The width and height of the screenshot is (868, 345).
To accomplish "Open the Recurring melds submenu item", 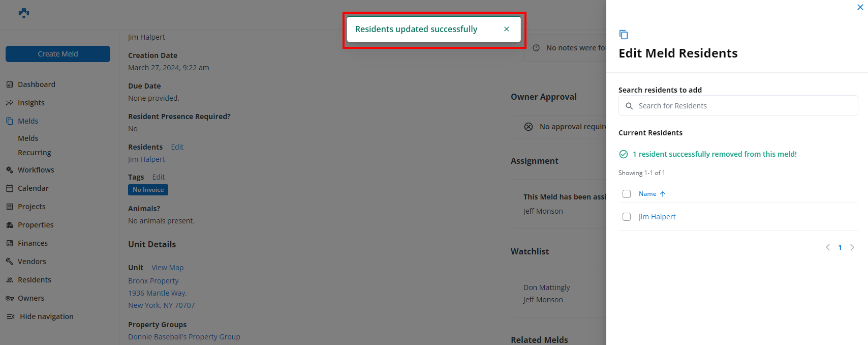I will pos(35,153).
